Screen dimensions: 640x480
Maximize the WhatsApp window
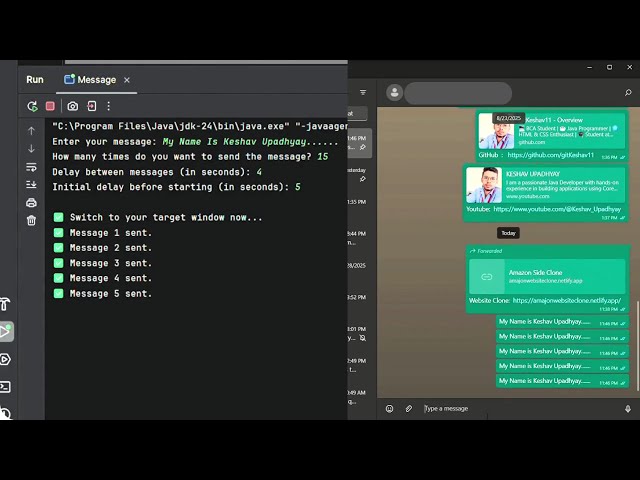tap(609, 67)
